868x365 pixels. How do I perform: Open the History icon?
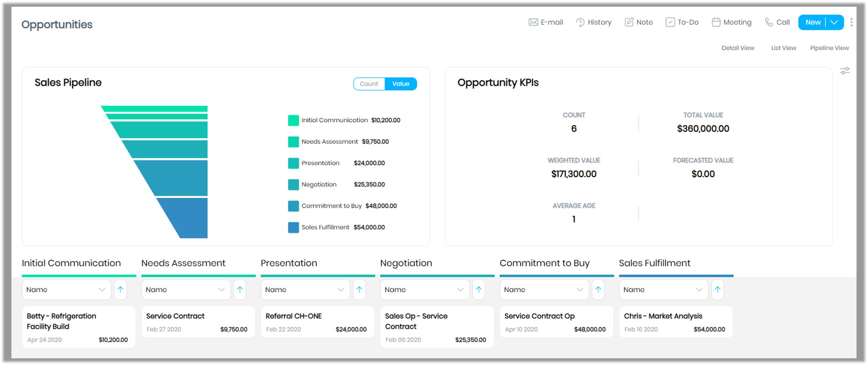[580, 22]
